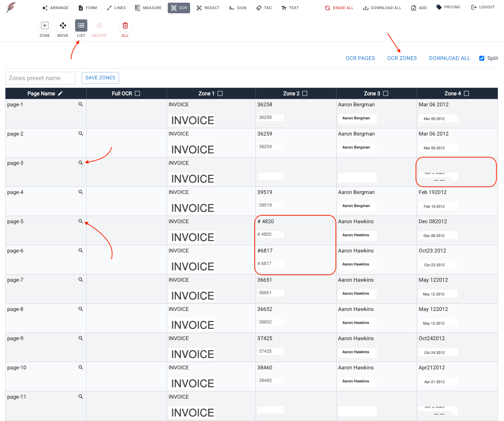Click the OCR Zones link

tap(402, 58)
